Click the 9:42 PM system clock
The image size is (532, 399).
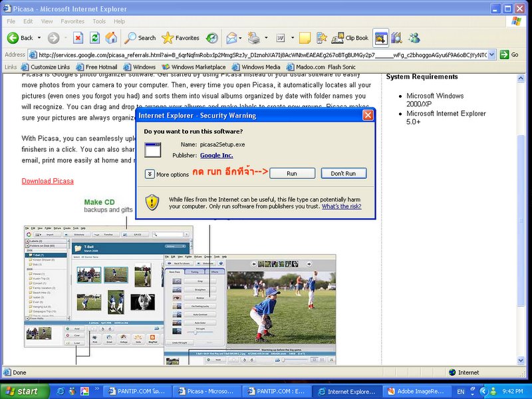click(x=513, y=391)
